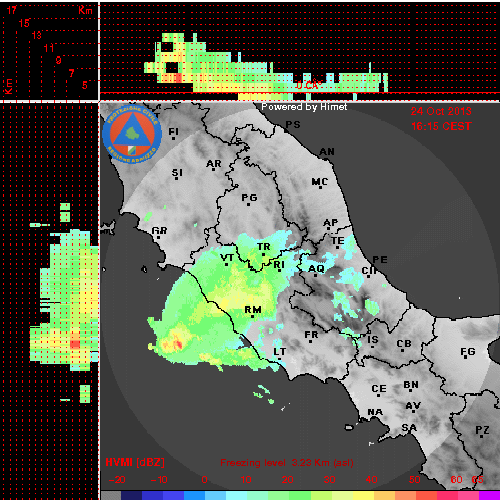Viewport: 500px width, 500px height.
Task: Click the 'Freezing level 3.23 Km (asl)' text
Action: click(x=287, y=463)
